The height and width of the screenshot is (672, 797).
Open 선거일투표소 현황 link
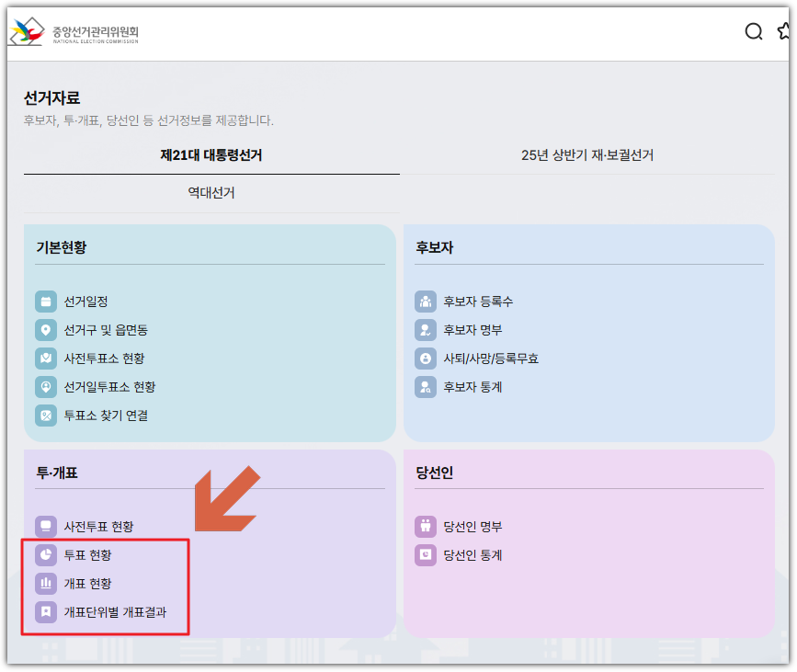point(109,387)
